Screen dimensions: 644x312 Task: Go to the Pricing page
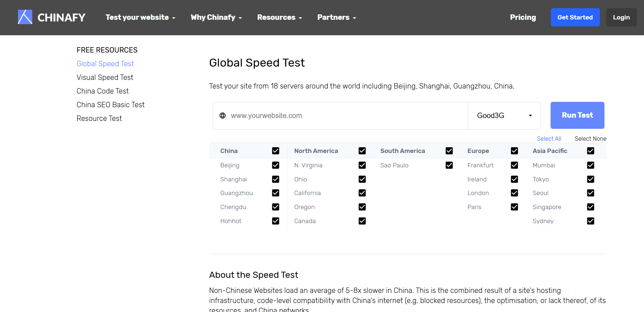pyautogui.click(x=523, y=17)
